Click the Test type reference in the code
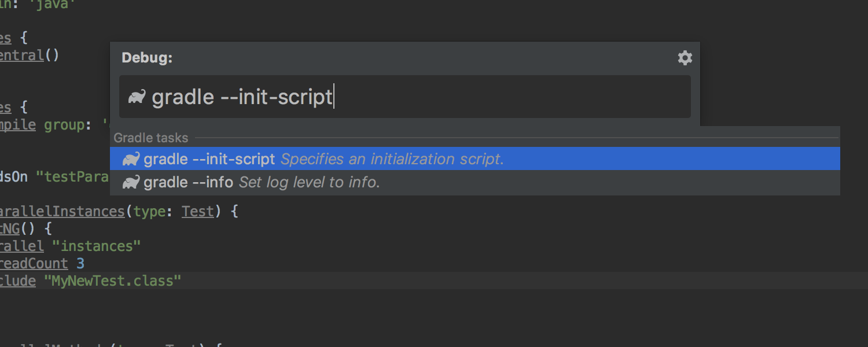The image size is (868, 347). (x=198, y=212)
